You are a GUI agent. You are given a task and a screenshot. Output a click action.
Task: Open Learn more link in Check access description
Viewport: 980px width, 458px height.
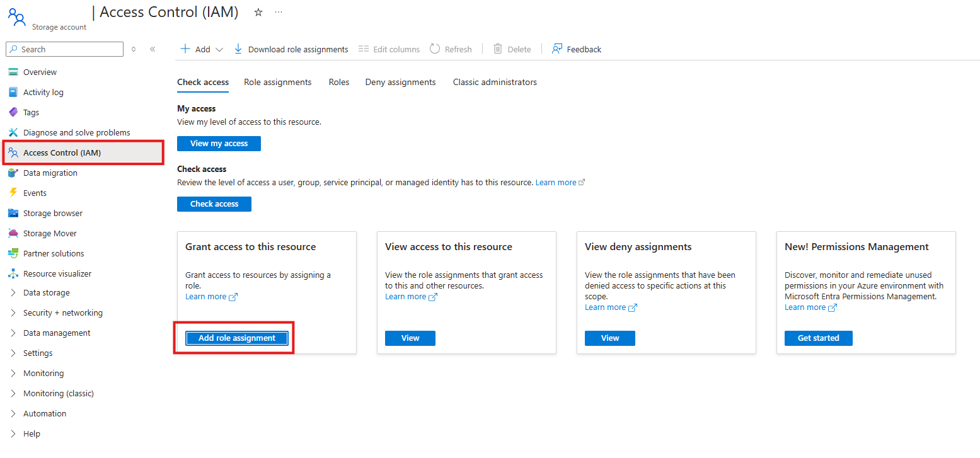coord(560,183)
